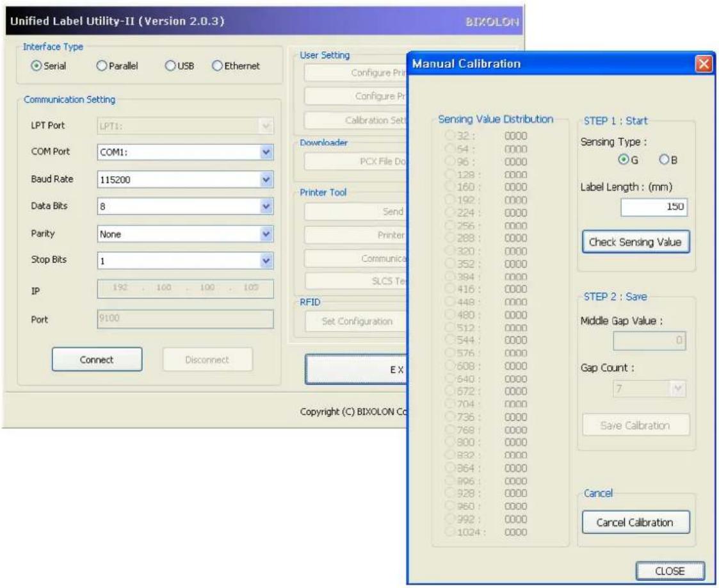Screen dimensions: 719x588
Task: Select the 896 sensing value radio
Action: [x=450, y=480]
